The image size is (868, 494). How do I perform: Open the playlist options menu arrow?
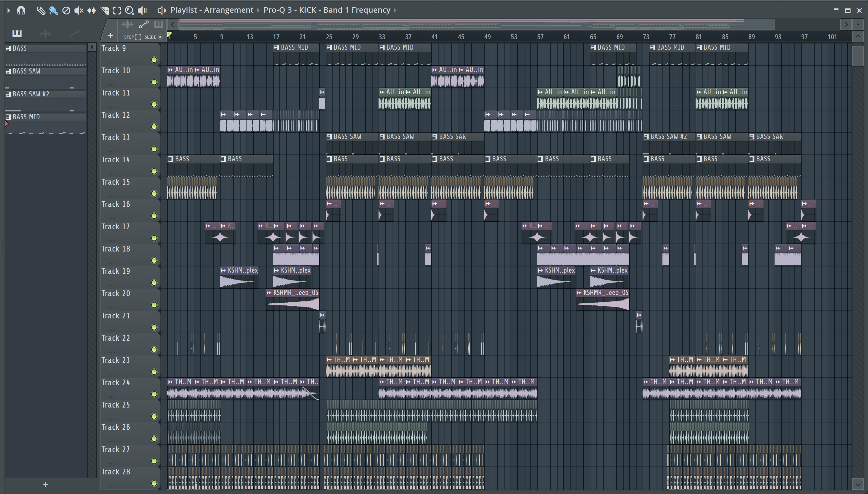coord(9,11)
